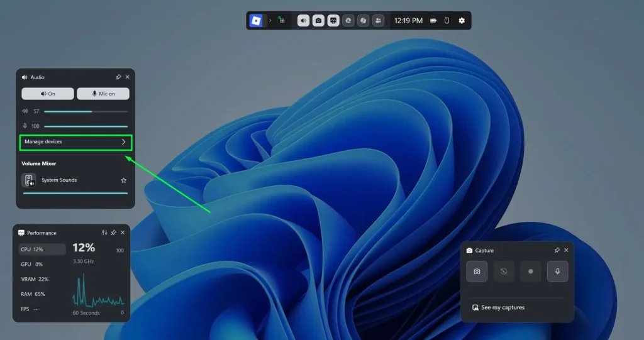Open Game Bar settings gear
This screenshot has height=340, width=644.
[x=462, y=21]
